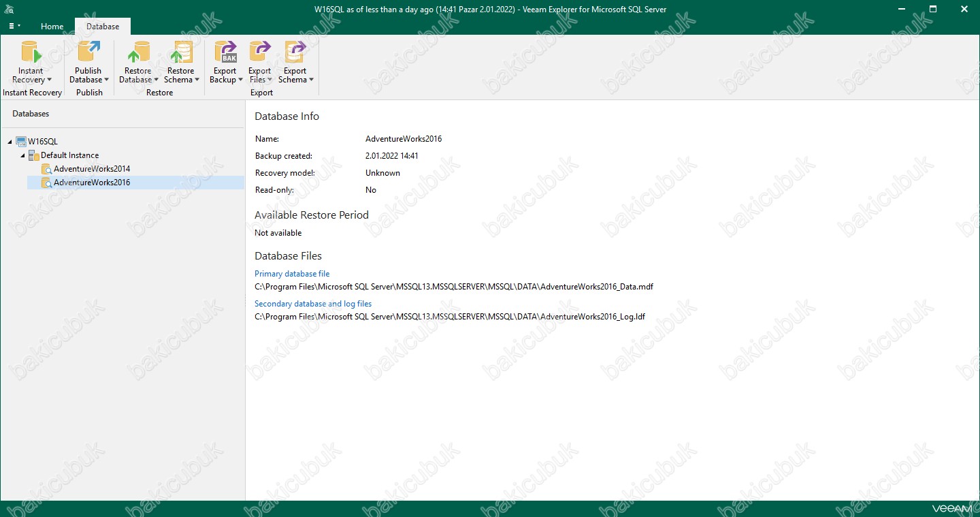Open the main application menu button
Viewport: 980px width, 517px height.
[14, 26]
